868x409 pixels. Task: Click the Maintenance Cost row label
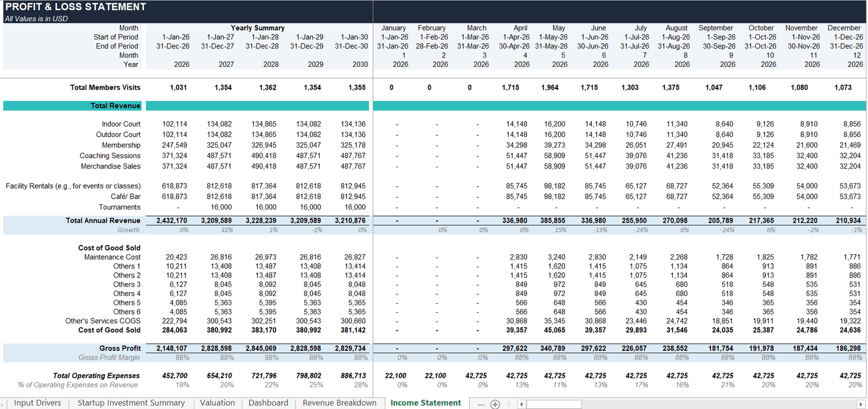[112, 257]
